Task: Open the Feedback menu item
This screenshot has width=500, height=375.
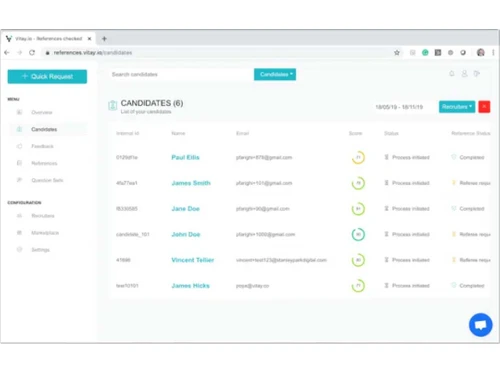Action: [x=42, y=146]
